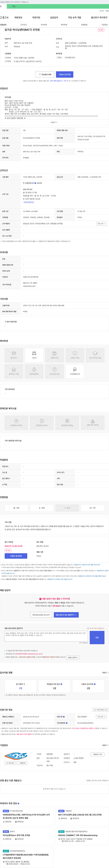Switch to the 기업정보 tab
Viewport: 109px width, 868px height.
pyautogui.click(x=104, y=25)
